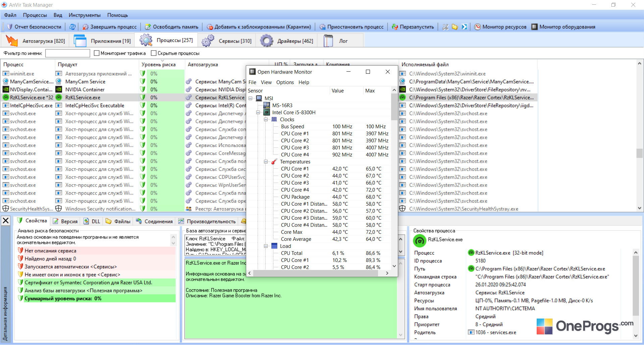The image size is (644, 345).
Task: Click the shield icon beside SecurityHealthSys...
Action: 6,209
